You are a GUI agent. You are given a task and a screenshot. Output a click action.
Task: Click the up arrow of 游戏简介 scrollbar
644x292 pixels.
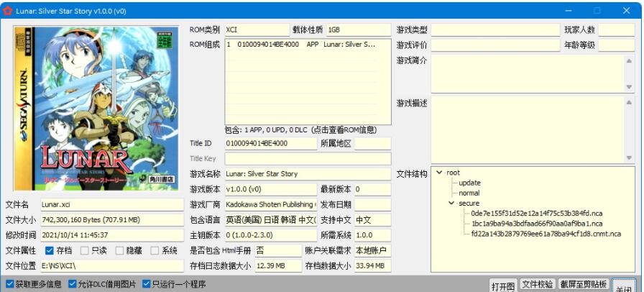coord(629,61)
